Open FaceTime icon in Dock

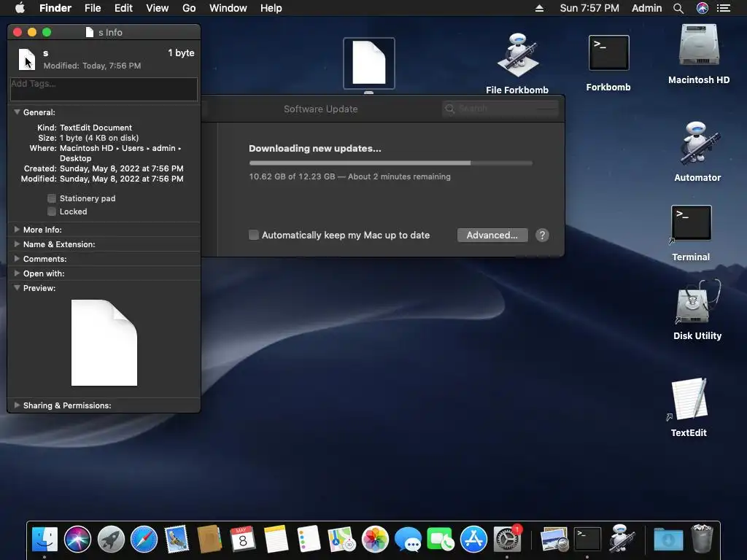click(441, 540)
